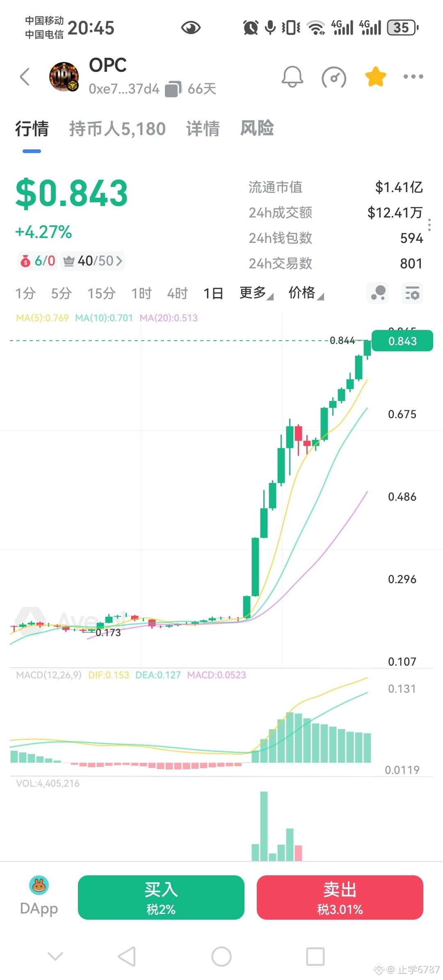Open chart indicator settings icon
This screenshot has width=443, height=980.
(x=412, y=293)
